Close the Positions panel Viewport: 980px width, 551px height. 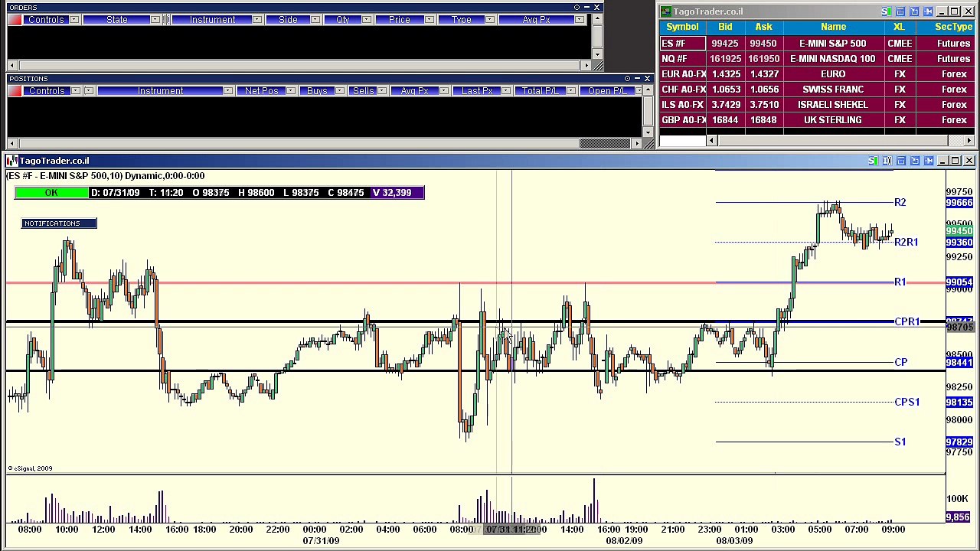point(647,79)
